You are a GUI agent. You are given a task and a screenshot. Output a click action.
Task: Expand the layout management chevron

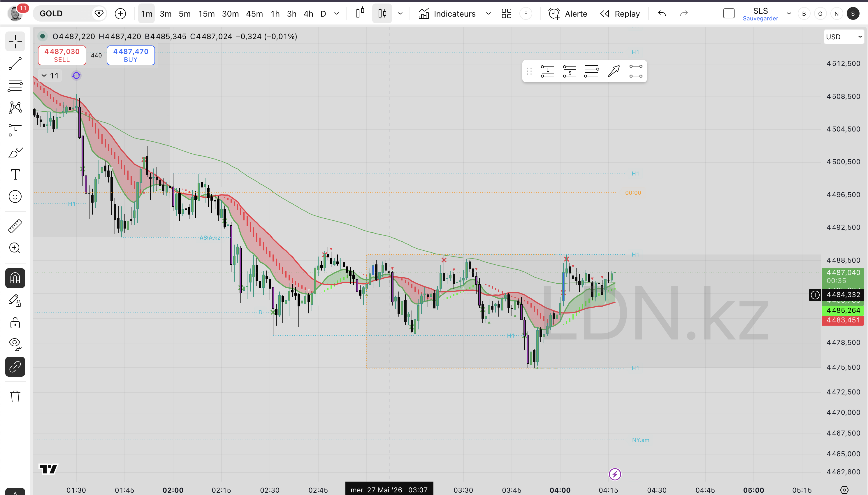pos(789,14)
